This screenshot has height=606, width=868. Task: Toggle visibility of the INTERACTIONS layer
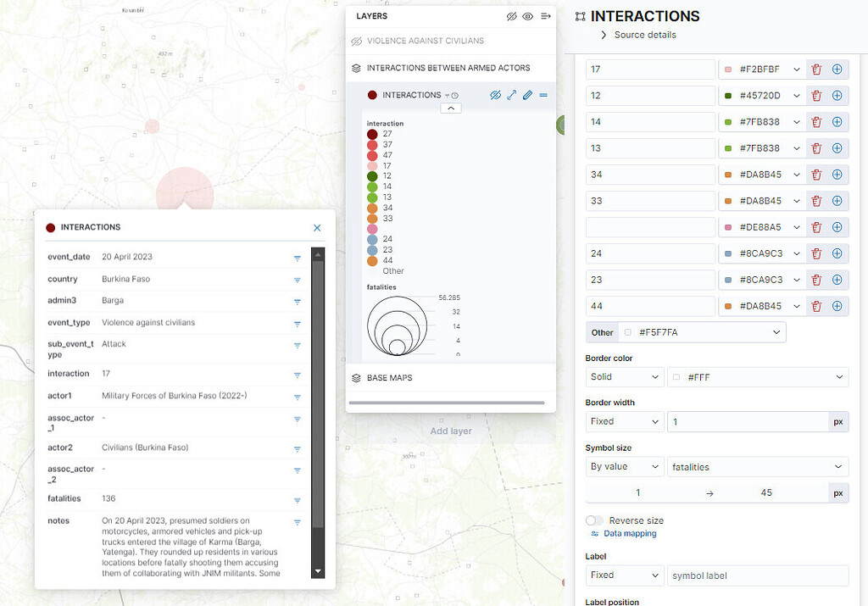[495, 95]
